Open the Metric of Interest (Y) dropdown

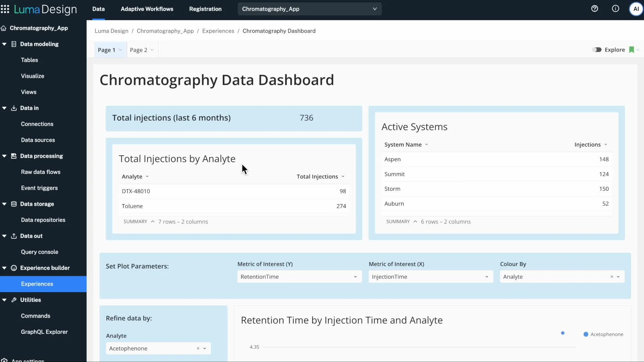[299, 277]
